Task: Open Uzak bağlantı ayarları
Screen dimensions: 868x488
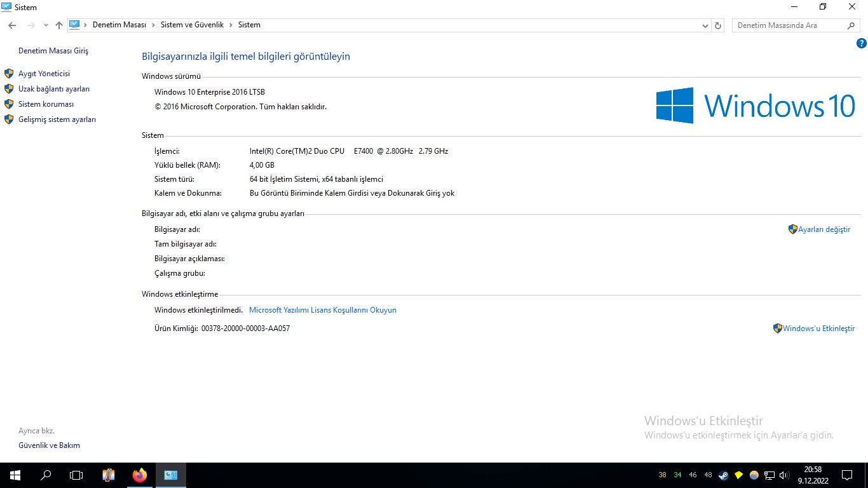Action: pos(54,89)
